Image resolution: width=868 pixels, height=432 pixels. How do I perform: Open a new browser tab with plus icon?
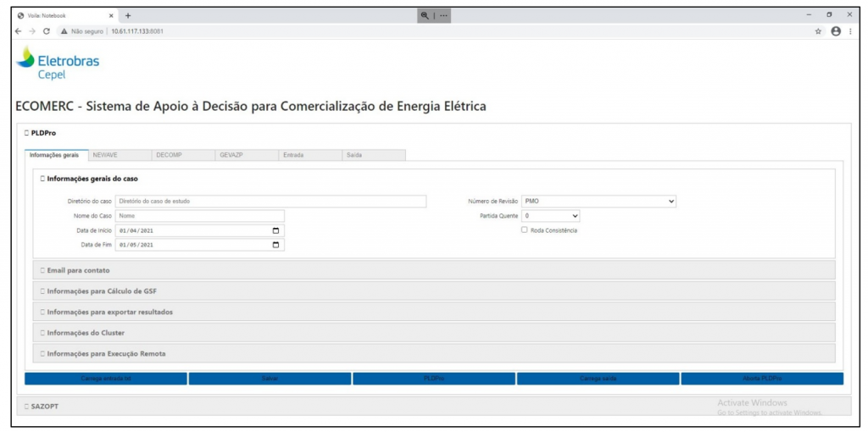coord(128,15)
